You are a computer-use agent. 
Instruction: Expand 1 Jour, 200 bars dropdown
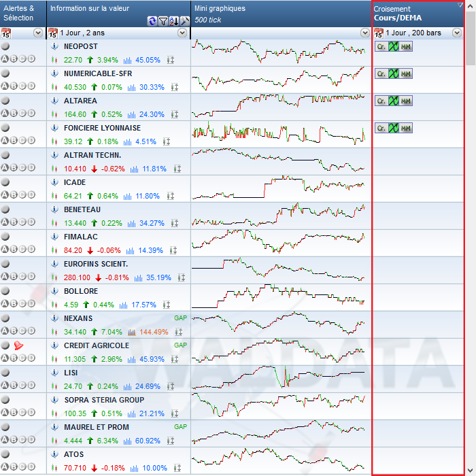coord(457,33)
